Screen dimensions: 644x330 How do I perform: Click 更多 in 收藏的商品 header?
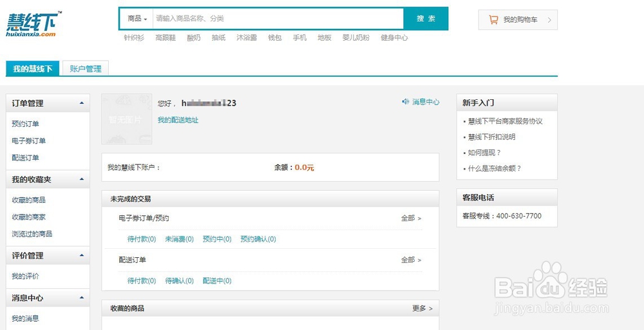pyautogui.click(x=422, y=308)
